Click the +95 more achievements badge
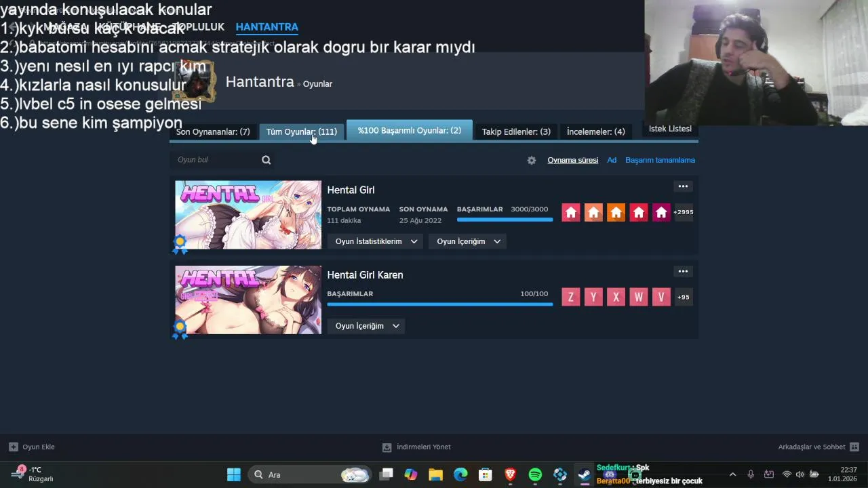Viewport: 868px width, 488px height. [683, 297]
